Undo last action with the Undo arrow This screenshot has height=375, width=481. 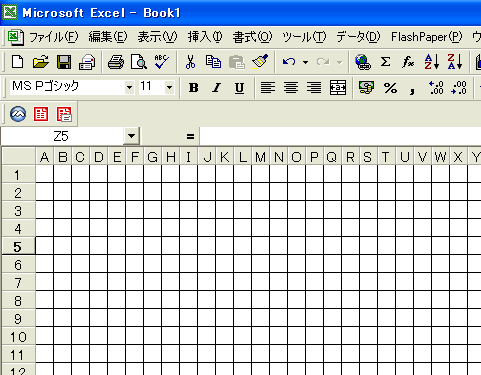click(289, 62)
